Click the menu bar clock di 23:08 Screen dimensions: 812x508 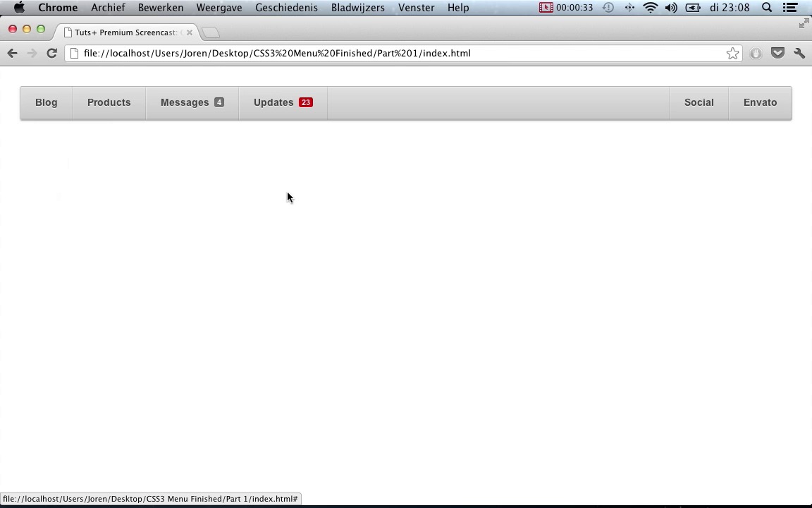(x=730, y=7)
